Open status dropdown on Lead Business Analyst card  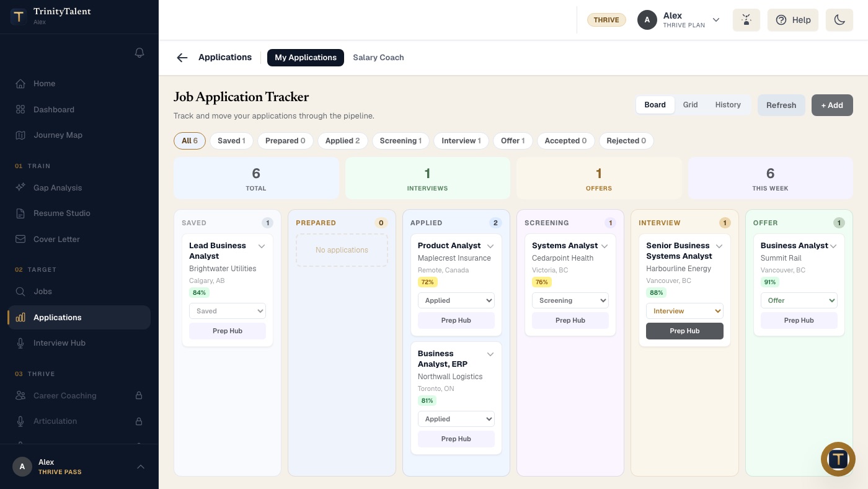[228, 311]
